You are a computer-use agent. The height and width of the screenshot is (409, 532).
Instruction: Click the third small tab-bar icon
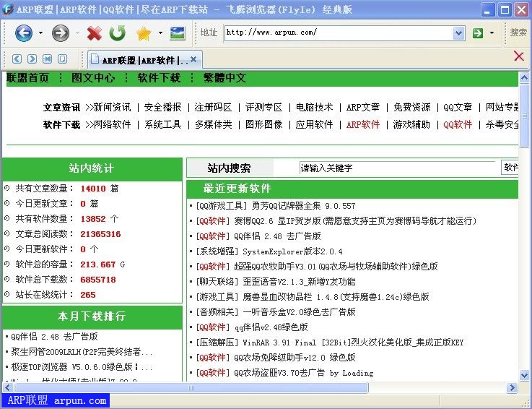click(x=47, y=59)
